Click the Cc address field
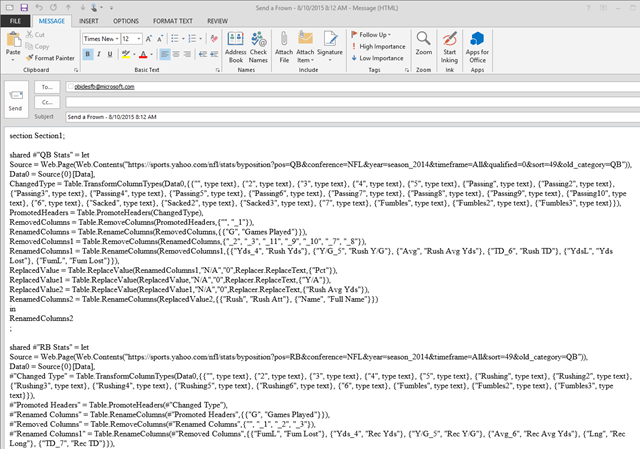The height and width of the screenshot is (449, 640). 353,102
